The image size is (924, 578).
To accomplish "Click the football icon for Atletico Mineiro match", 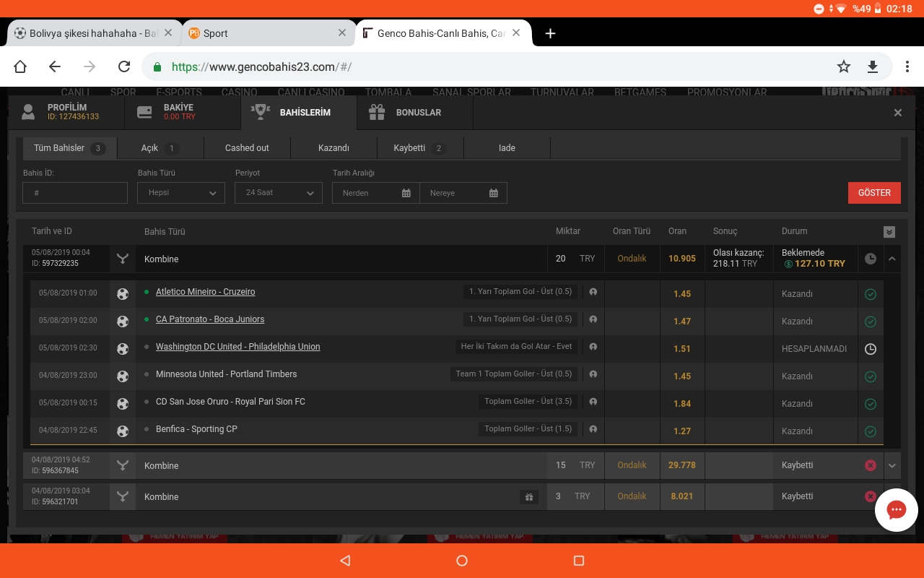I will click(123, 293).
